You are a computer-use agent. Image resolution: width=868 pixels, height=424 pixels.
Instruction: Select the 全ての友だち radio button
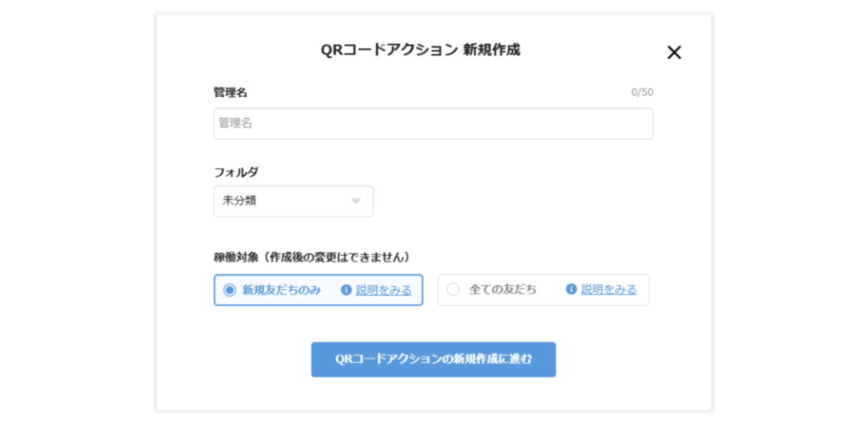[453, 290]
